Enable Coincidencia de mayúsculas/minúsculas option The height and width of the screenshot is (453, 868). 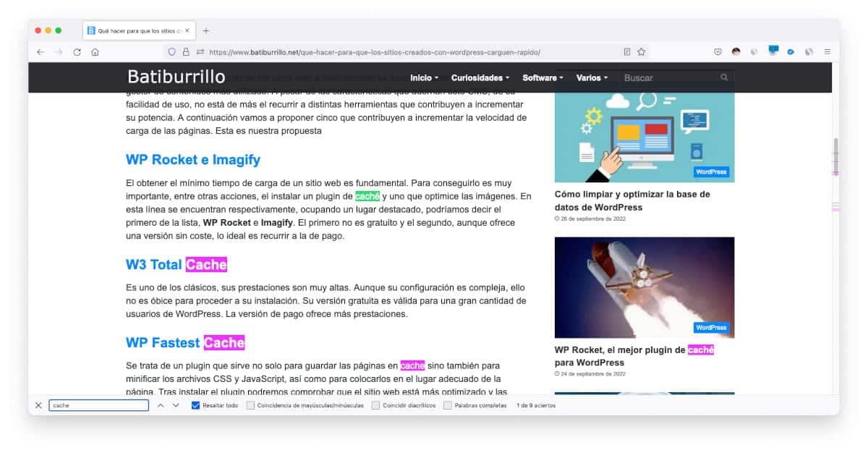click(250, 405)
